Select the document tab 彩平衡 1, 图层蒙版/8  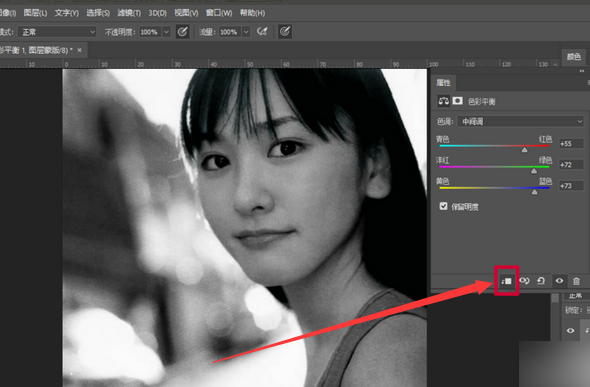(36, 50)
